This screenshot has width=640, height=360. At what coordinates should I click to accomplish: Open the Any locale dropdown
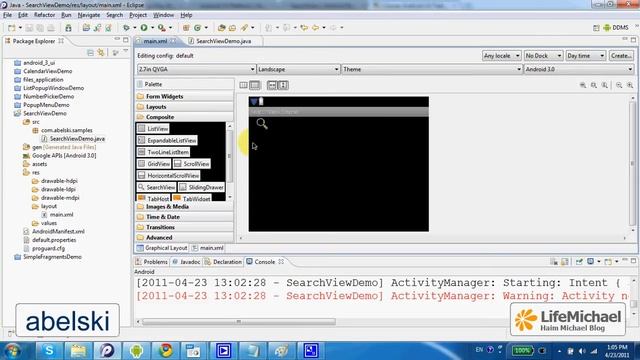pos(501,56)
